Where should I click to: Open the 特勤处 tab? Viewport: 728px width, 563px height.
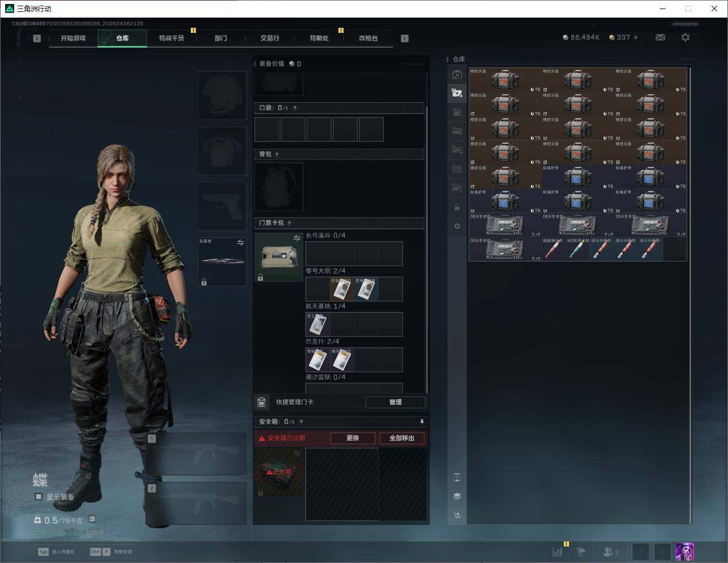pyautogui.click(x=319, y=38)
